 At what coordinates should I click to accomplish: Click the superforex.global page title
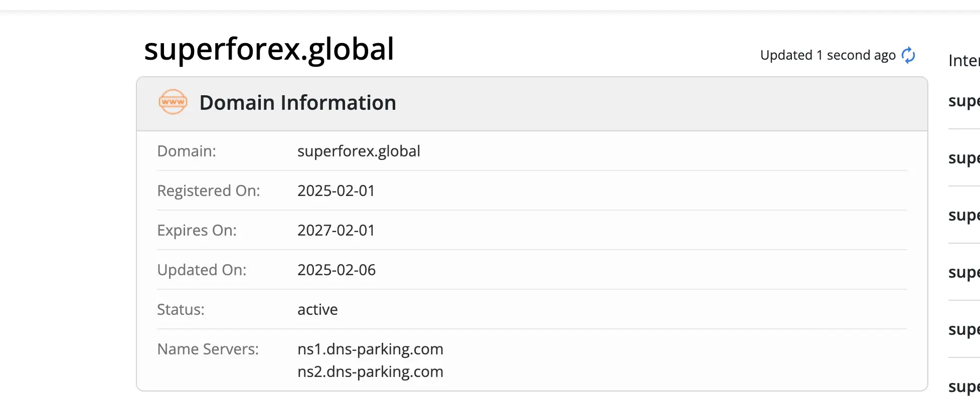[269, 49]
